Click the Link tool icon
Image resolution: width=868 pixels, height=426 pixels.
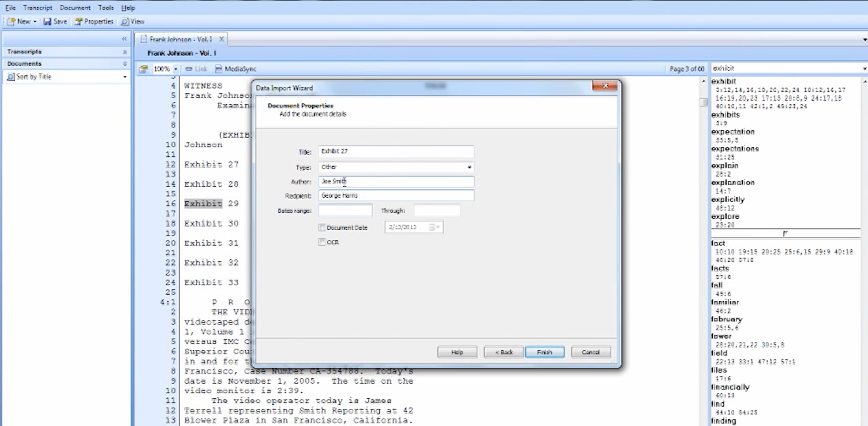[x=189, y=69]
